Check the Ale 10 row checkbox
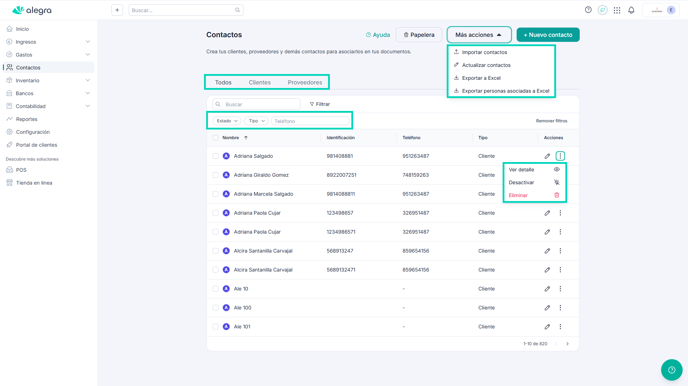Viewport: 688px width, 386px height. coord(215,289)
